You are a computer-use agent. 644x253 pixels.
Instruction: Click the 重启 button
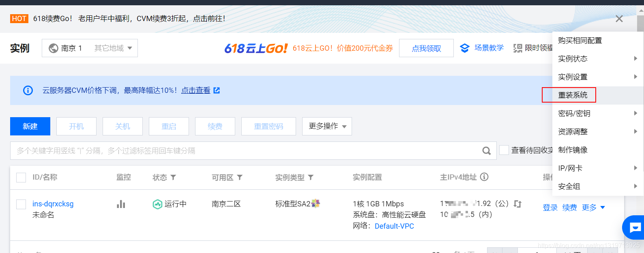coord(169,126)
